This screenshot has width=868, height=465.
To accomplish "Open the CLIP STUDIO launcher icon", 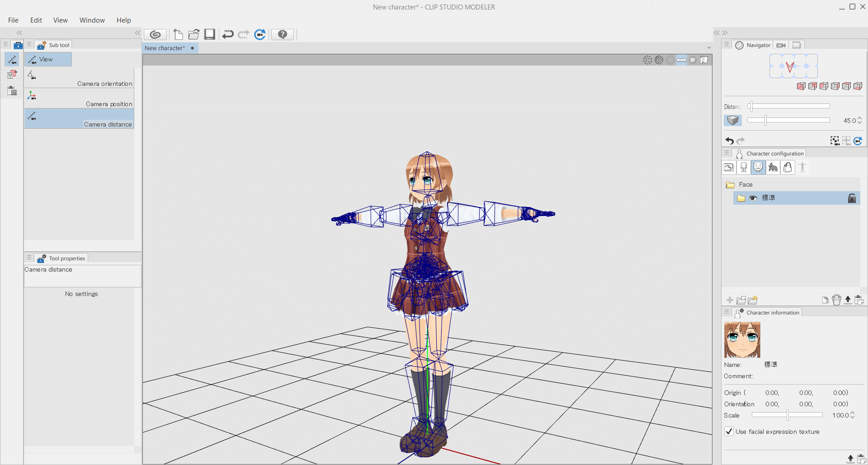I will click(x=155, y=34).
